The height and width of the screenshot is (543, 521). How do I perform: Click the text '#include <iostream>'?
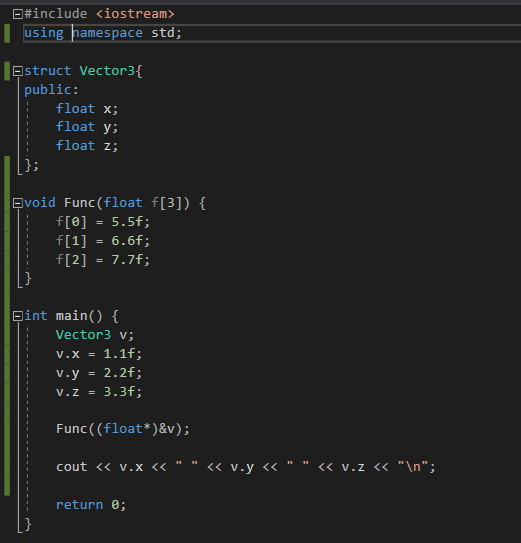coord(99,14)
